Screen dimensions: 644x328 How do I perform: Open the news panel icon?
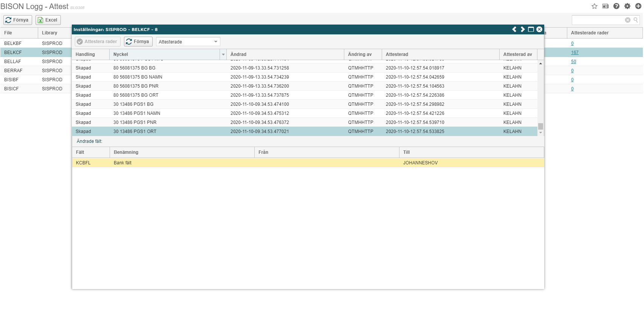[605, 6]
